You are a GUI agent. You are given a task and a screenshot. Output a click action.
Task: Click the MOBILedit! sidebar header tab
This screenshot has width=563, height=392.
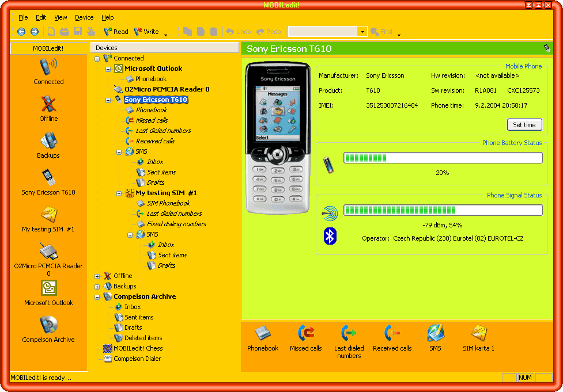coord(48,48)
